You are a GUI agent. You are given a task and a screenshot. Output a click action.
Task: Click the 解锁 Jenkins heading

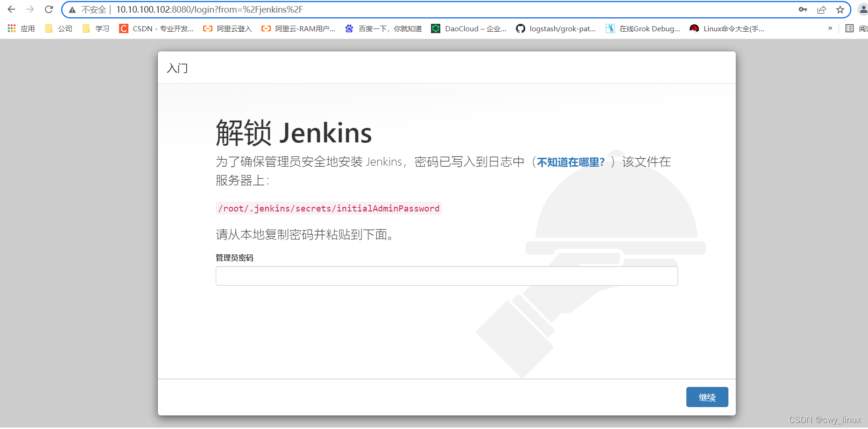tap(294, 133)
